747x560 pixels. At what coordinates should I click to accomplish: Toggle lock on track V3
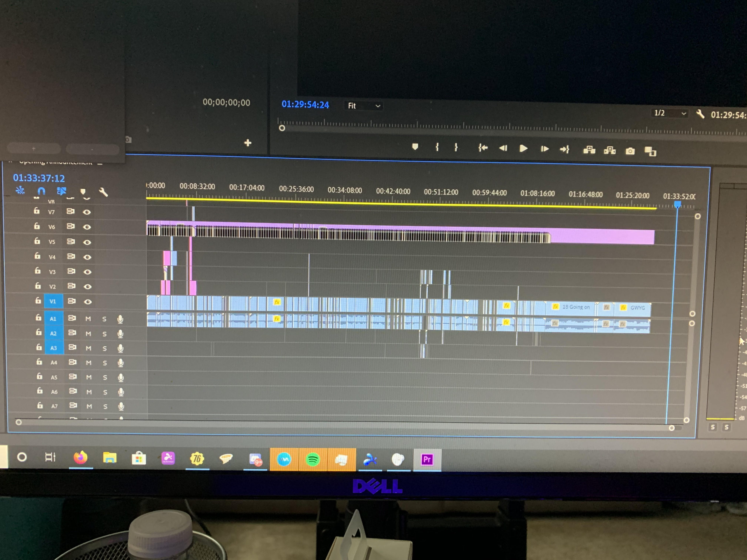(x=37, y=271)
